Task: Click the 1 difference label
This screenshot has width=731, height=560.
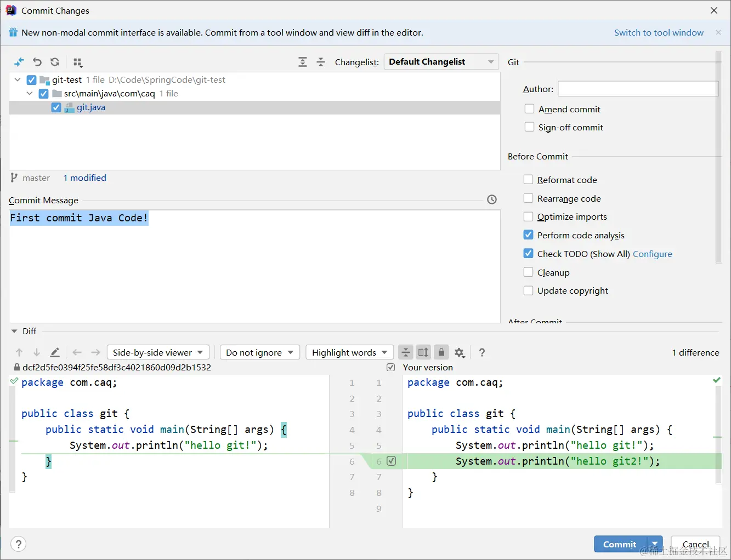Action: click(695, 352)
